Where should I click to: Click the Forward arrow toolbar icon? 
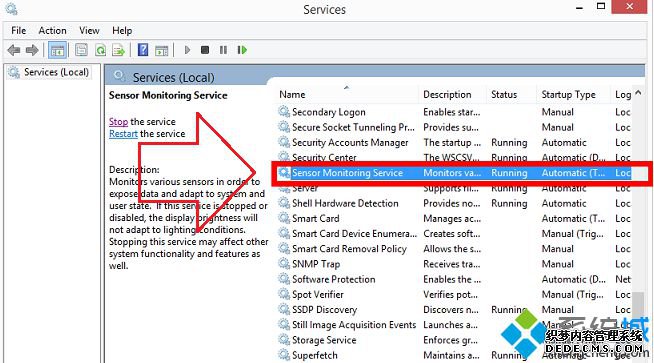point(32,50)
